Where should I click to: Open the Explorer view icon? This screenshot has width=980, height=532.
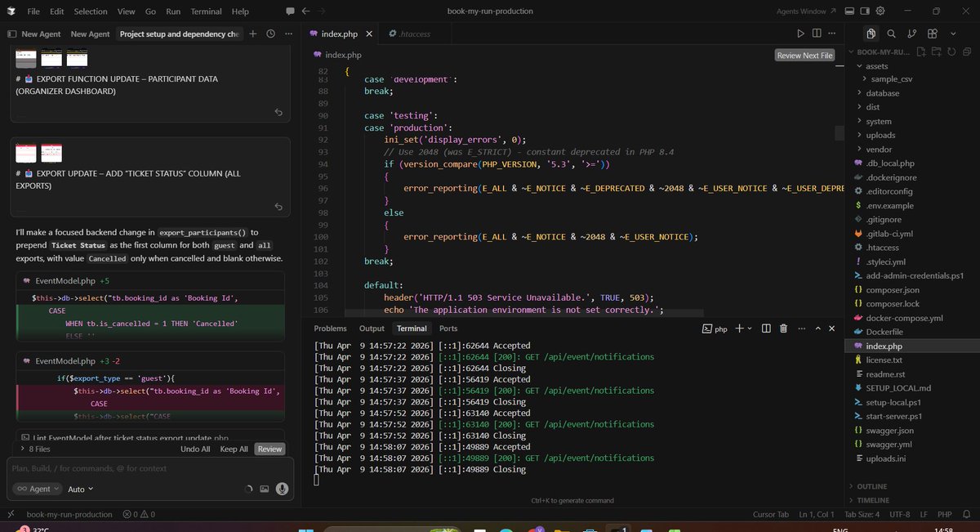coord(871,34)
